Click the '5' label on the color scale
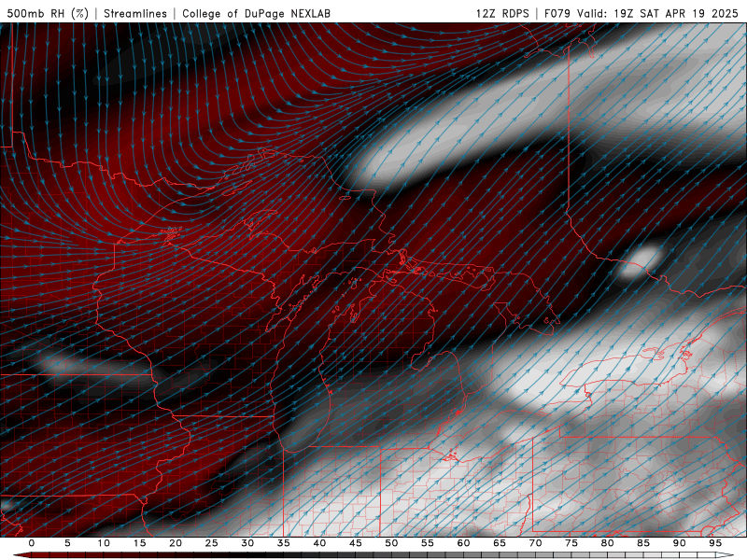This screenshot has width=747, height=560. pos(67,543)
